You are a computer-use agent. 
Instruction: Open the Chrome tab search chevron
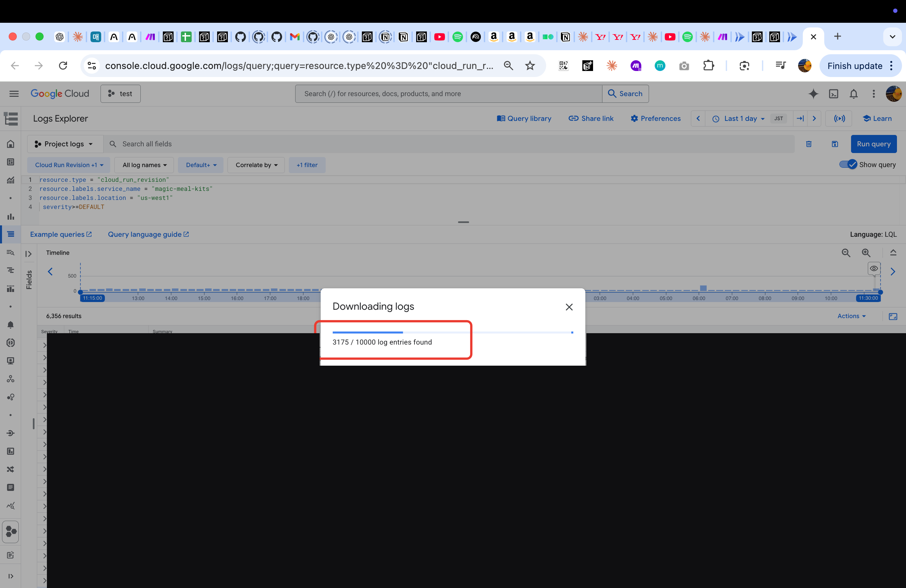click(892, 36)
